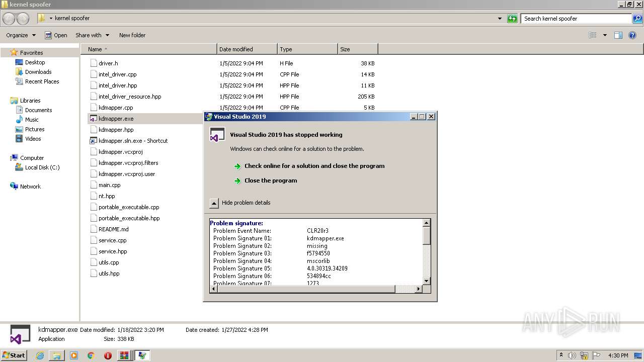This screenshot has height=362, width=644.
Task: Click details box horizontal scroll left arrow
Action: 213,289
